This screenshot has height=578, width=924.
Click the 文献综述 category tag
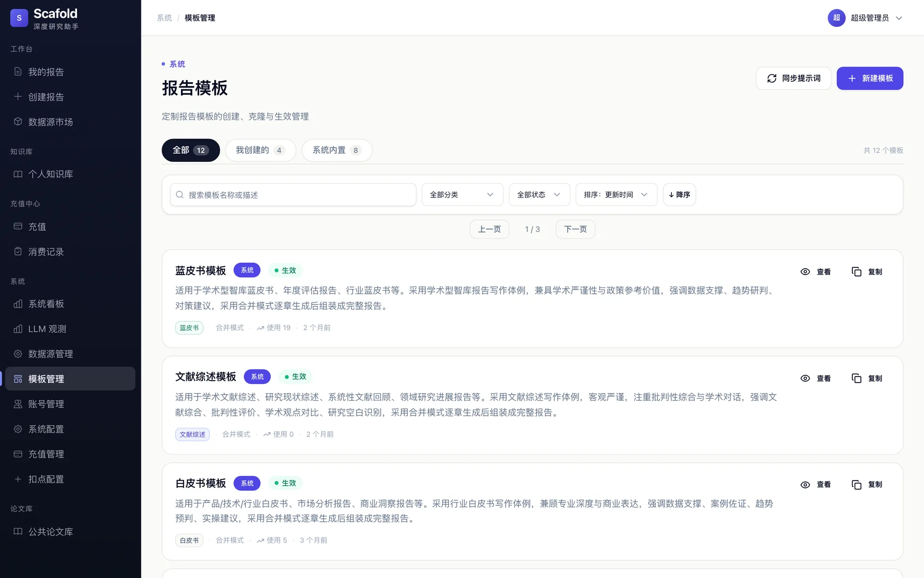coord(192,434)
